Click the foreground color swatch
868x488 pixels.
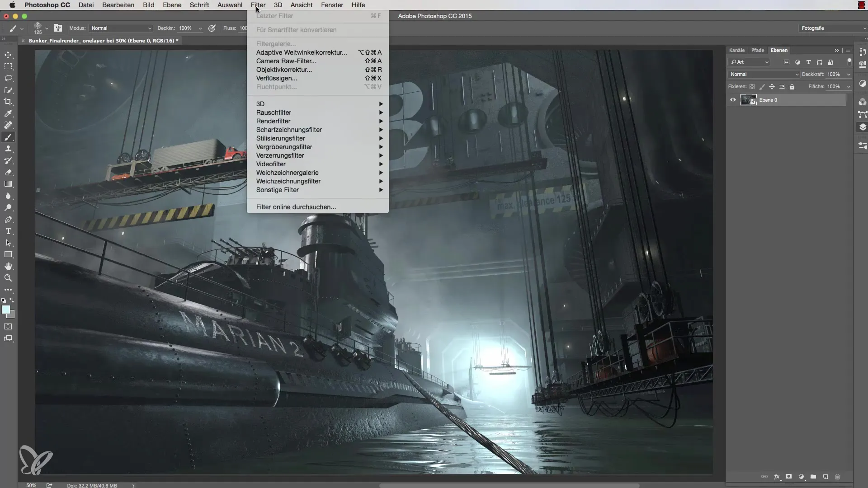click(x=5, y=310)
